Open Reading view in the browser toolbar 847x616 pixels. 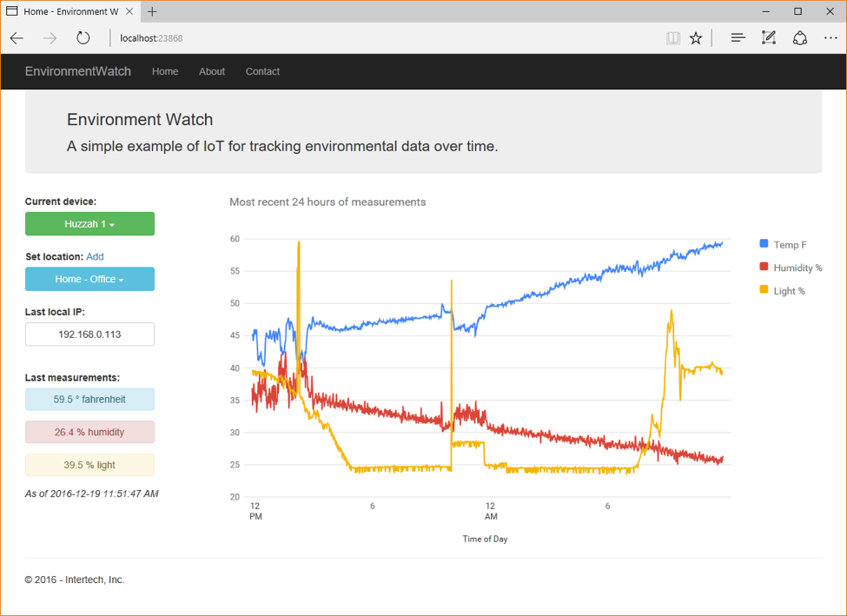pos(672,37)
